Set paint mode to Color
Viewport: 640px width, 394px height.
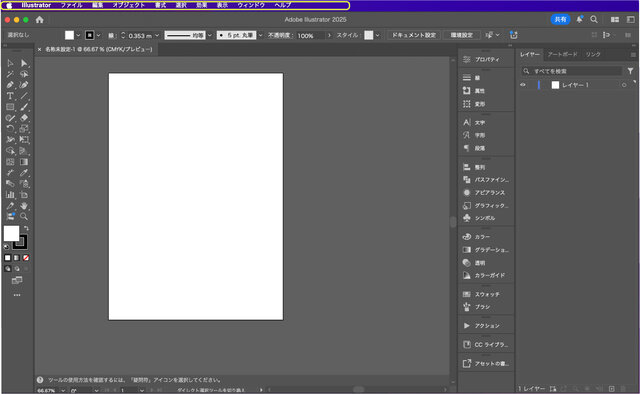click(x=7, y=258)
